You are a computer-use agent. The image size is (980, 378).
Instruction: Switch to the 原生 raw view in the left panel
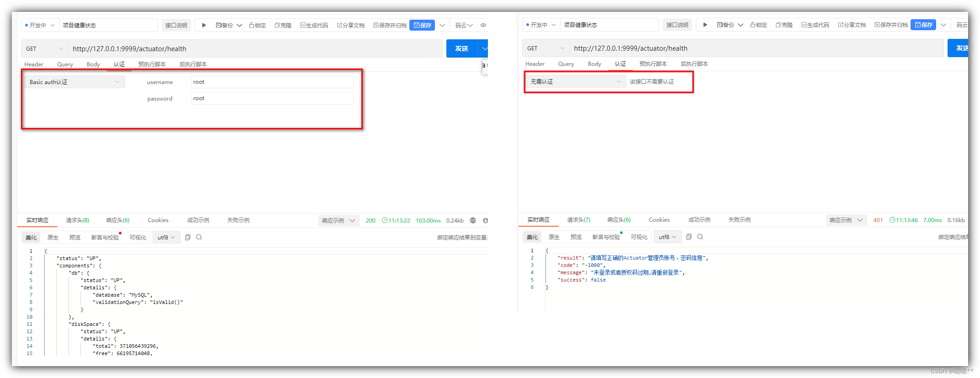(x=53, y=238)
